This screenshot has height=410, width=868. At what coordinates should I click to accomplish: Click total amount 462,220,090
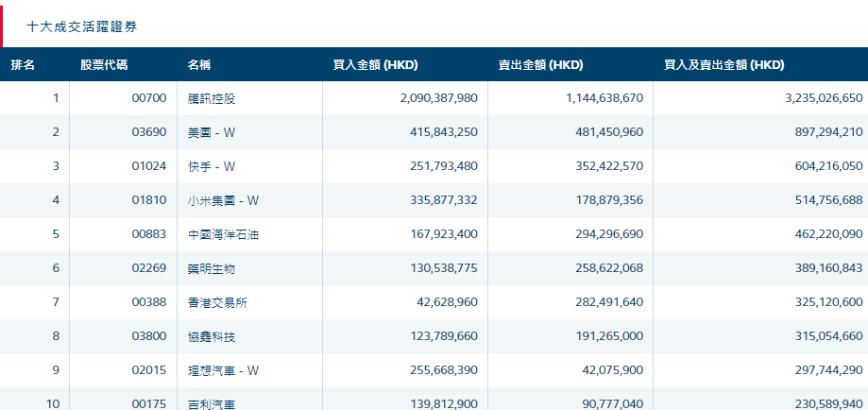coord(829,234)
